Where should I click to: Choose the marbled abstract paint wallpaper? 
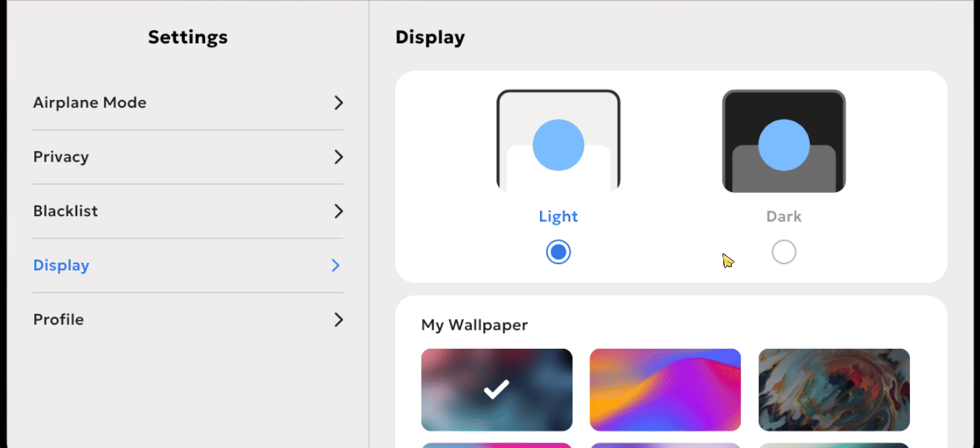(834, 389)
